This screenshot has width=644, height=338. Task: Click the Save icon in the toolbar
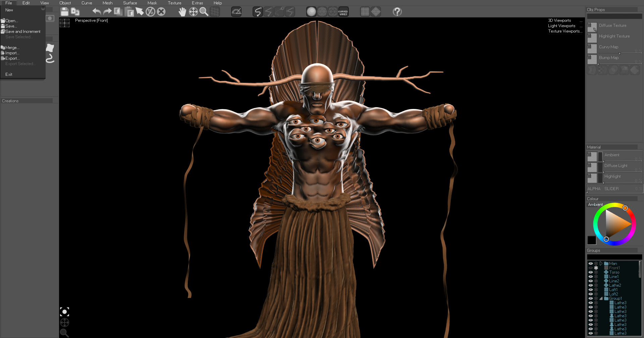pyautogui.click(x=64, y=11)
